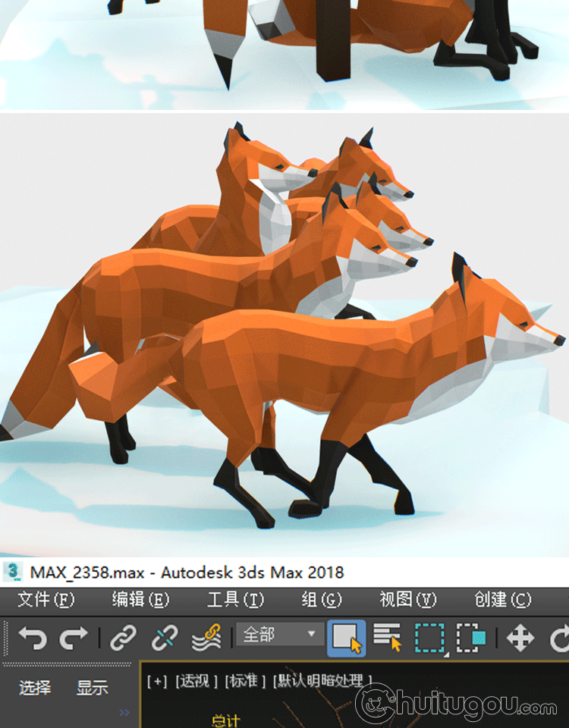Open the Select by Name list icon
This screenshot has height=728, width=569.
pos(388,639)
